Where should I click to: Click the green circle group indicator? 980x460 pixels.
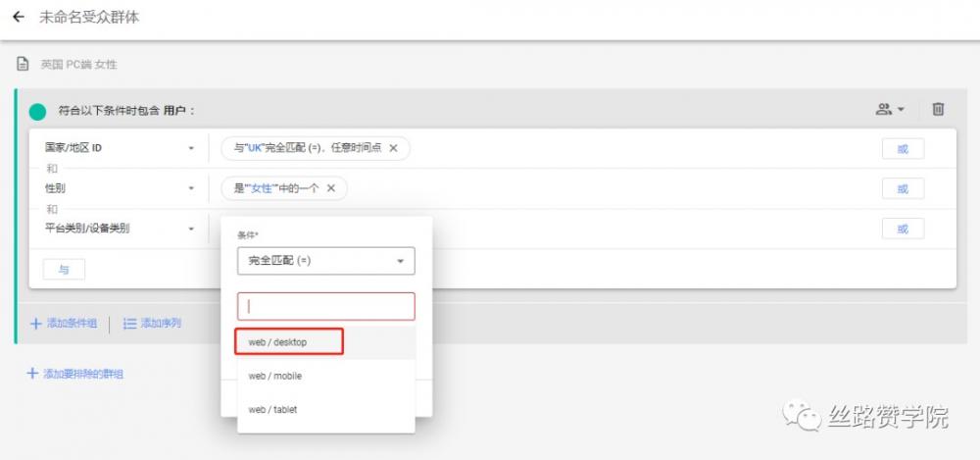[37, 112]
